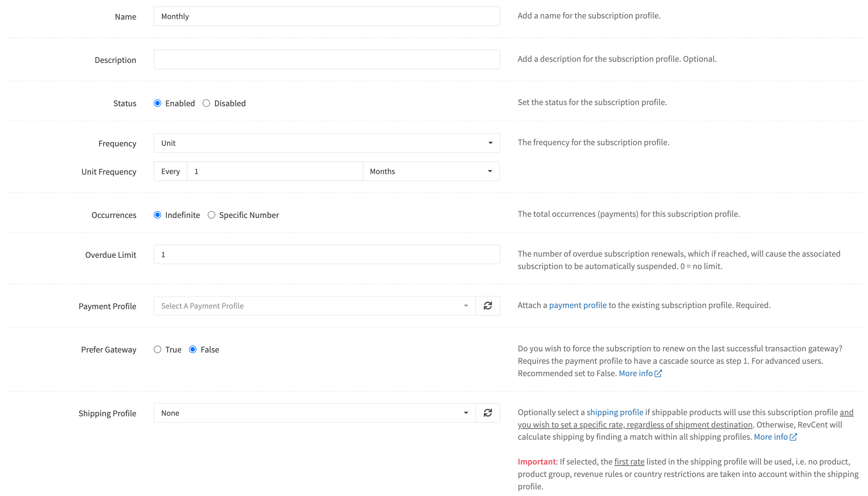This screenshot has width=868, height=496.
Task: Select the 'first rate' underlined text
Action: [x=629, y=462]
